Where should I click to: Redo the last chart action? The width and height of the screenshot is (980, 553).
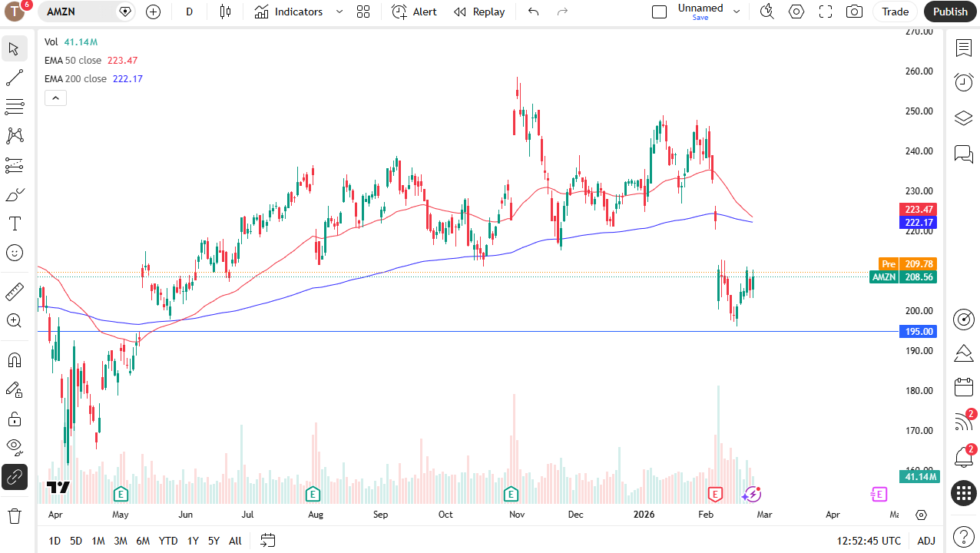click(563, 12)
